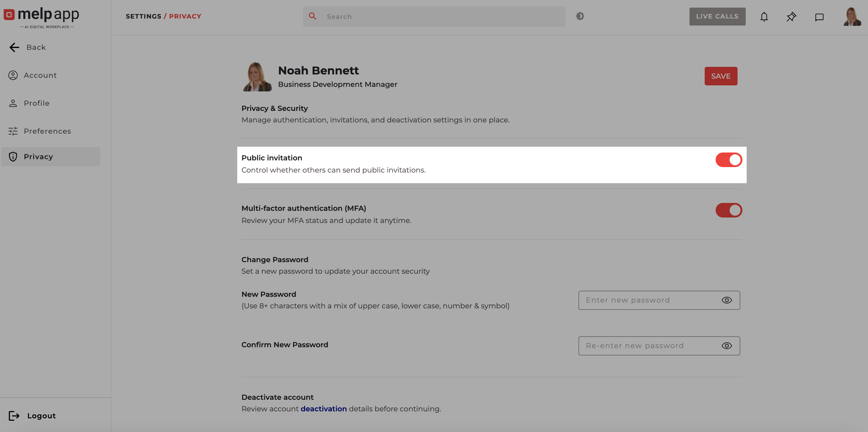Open the deactivation link
Screen dimensions: 868x432
coord(324,409)
